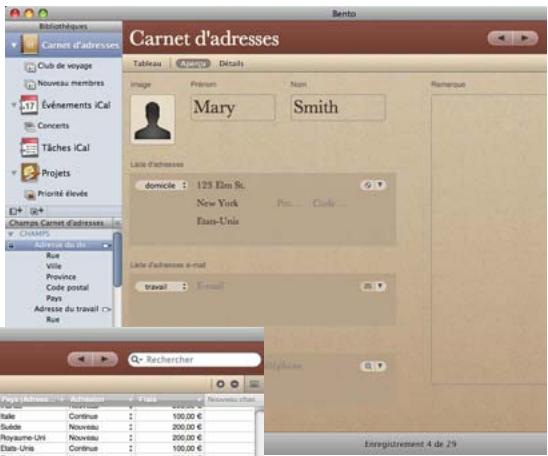Select the Adresse du travail field
Image resolution: width=548 pixels, height=456 pixels.
coord(66,309)
